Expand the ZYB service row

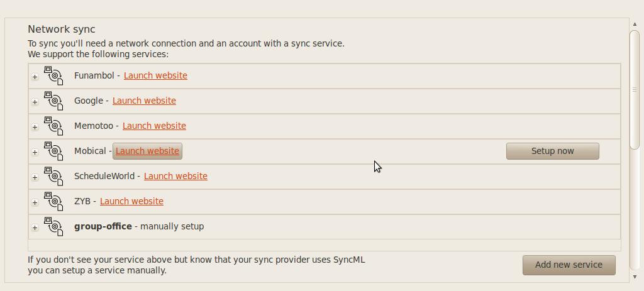coord(35,203)
